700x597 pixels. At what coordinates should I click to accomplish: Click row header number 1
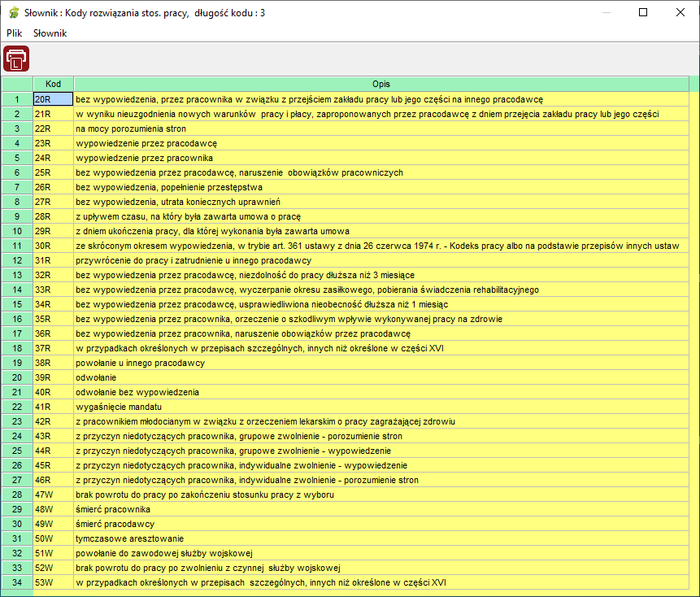tap(17, 99)
